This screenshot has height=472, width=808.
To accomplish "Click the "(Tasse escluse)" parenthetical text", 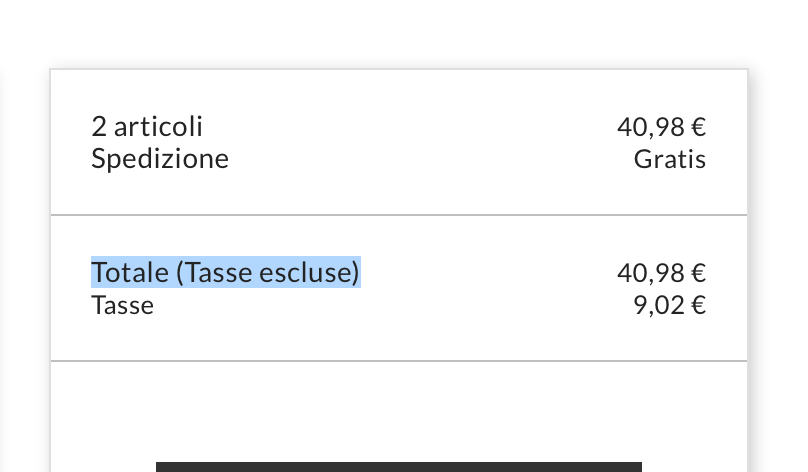I will (267, 273).
